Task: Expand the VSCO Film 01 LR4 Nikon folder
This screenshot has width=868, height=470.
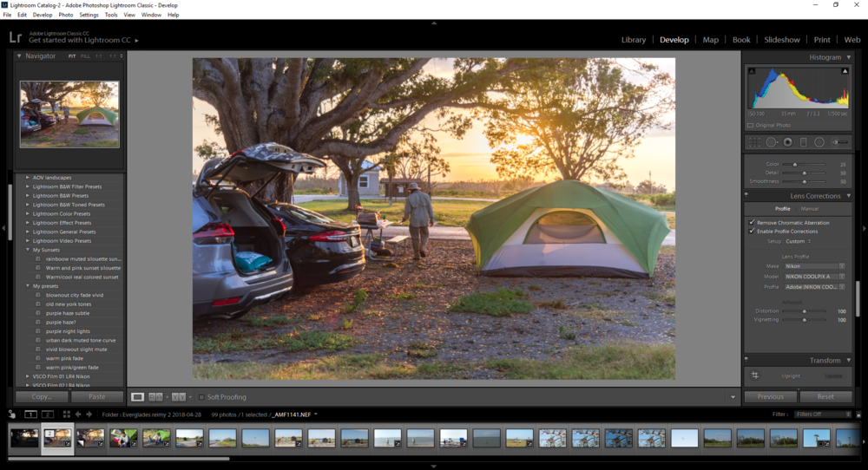Action: (x=28, y=375)
